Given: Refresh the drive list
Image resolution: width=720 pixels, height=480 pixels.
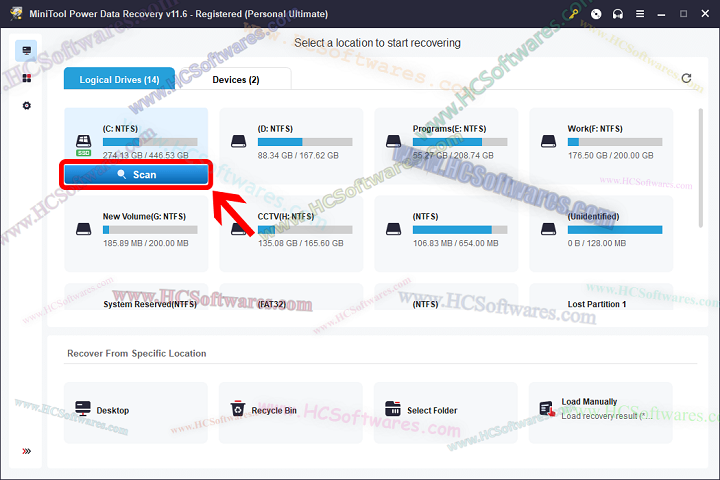Looking at the screenshot, I should 686,78.
